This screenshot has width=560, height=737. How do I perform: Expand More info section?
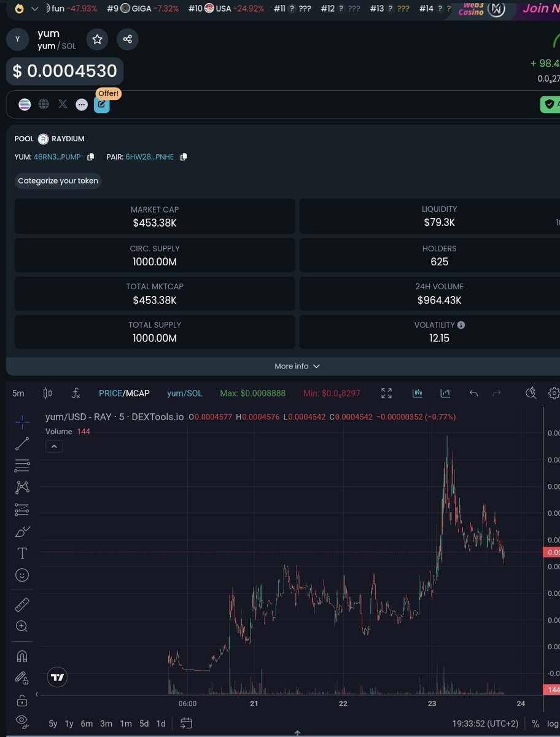[297, 366]
